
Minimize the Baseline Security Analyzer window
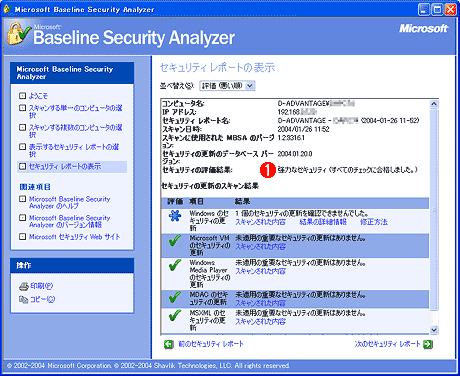tap(424, 9)
